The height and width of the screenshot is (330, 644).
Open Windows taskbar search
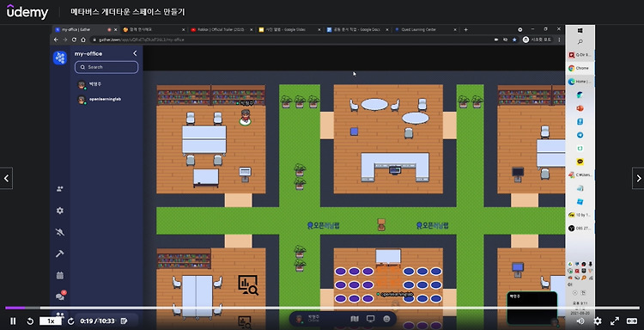click(580, 42)
